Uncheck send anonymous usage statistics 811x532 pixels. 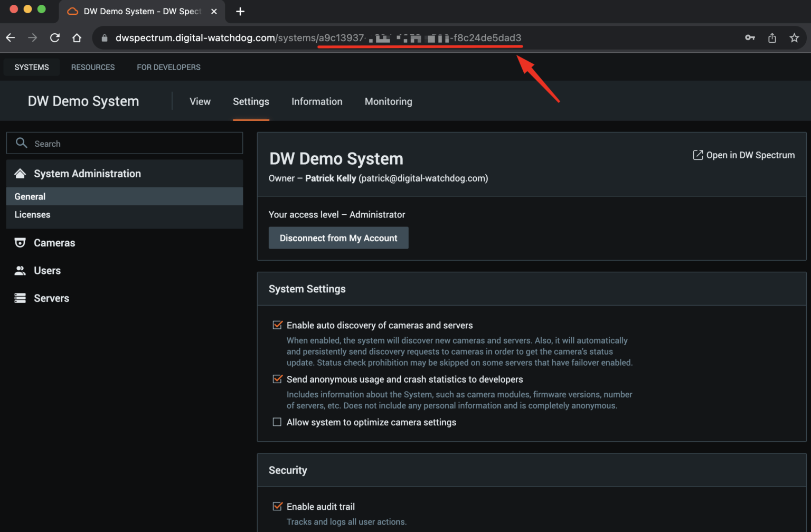tap(277, 379)
